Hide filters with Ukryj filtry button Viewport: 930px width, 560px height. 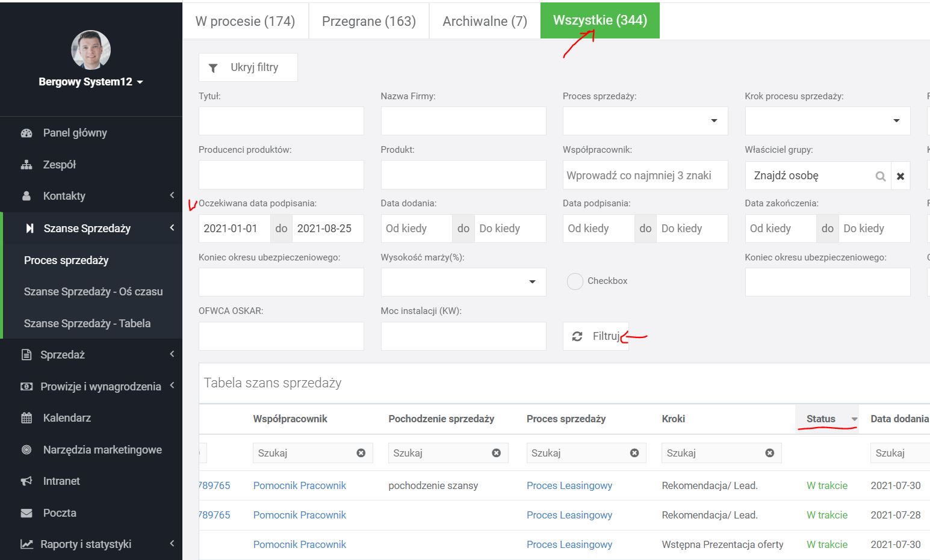248,67
